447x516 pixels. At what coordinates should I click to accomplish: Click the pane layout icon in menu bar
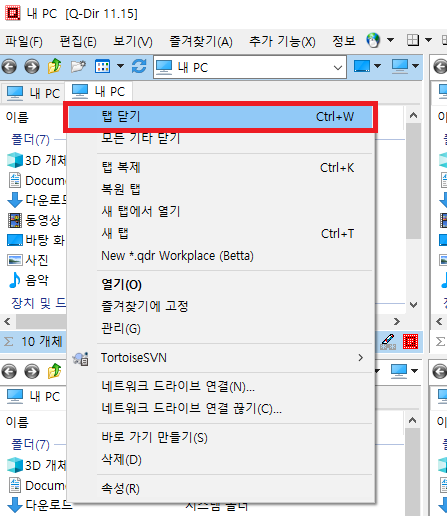413,40
